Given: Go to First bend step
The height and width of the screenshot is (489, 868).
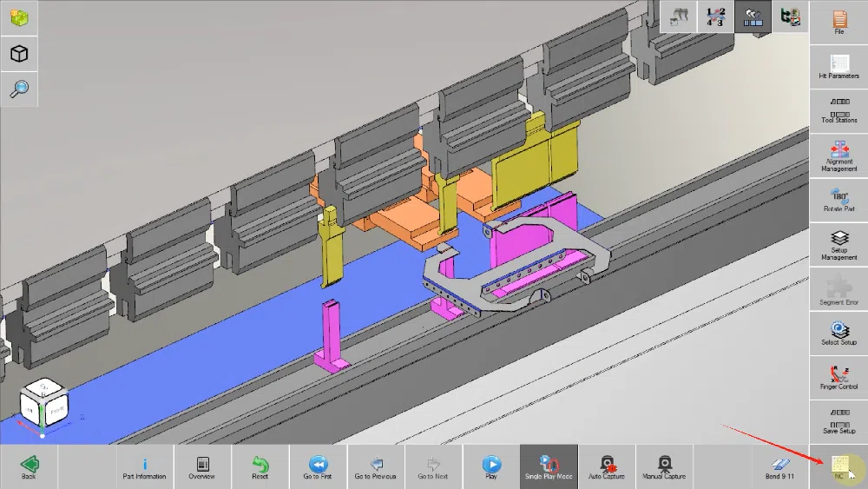Looking at the screenshot, I should click(318, 467).
